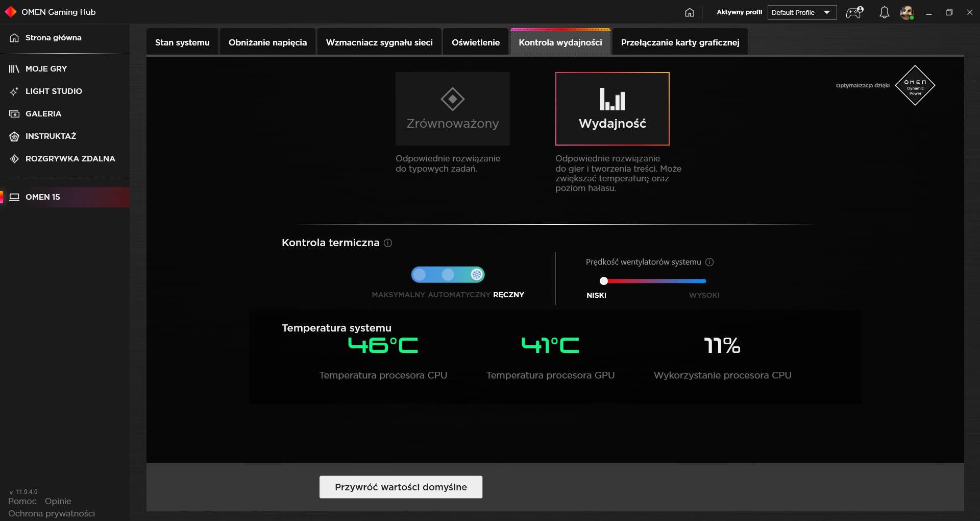Screen dimensions: 980x521
Task: Switch to Przełączanie karty graficznej tab
Action: coord(680,42)
